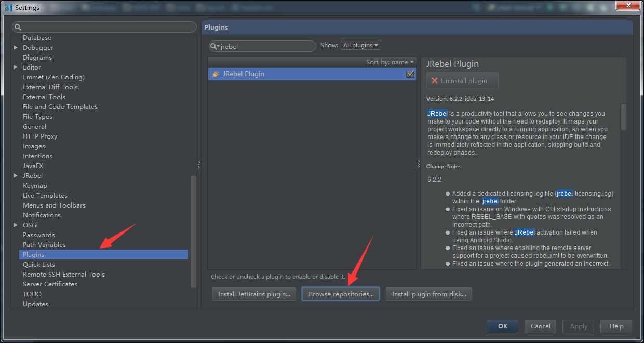Confirm settings with OK button
The height and width of the screenshot is (343, 644).
(x=503, y=326)
